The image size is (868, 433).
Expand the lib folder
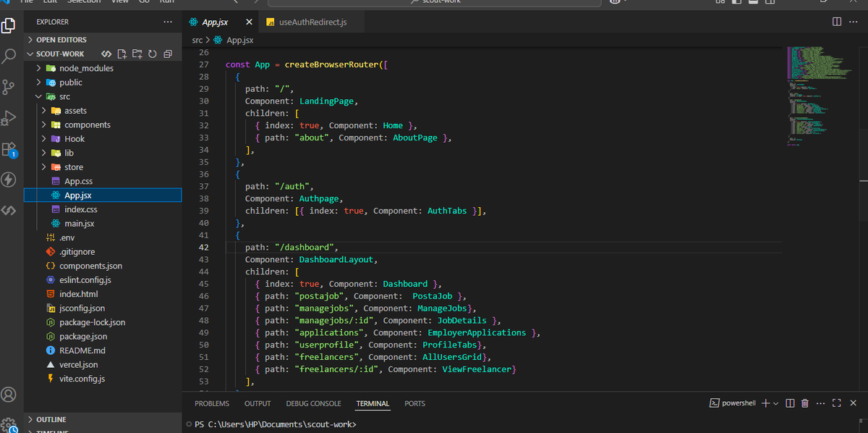[x=103, y=153]
